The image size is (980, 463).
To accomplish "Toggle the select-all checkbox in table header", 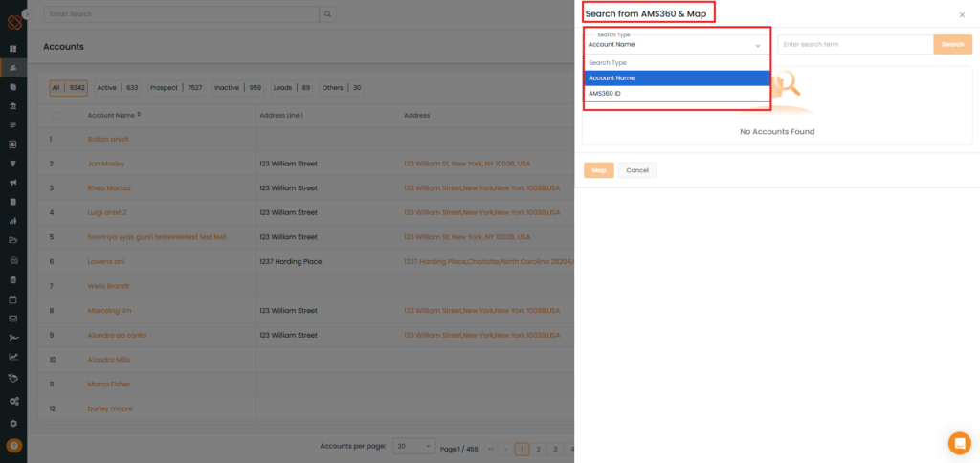I will coord(56,115).
